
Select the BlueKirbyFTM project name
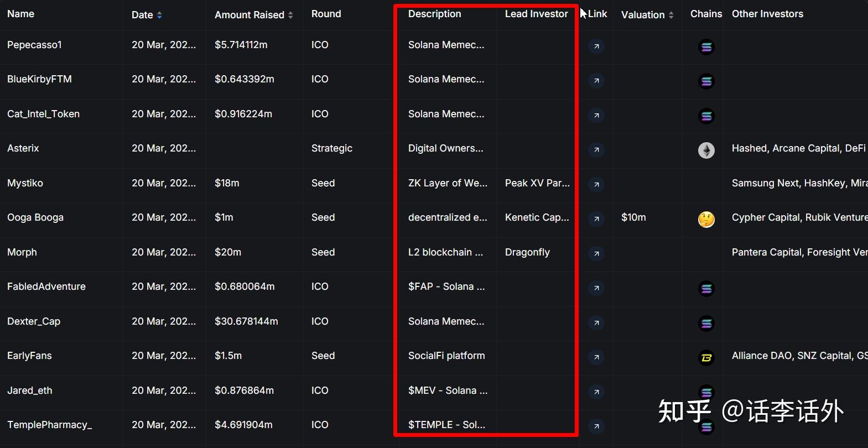coord(39,79)
